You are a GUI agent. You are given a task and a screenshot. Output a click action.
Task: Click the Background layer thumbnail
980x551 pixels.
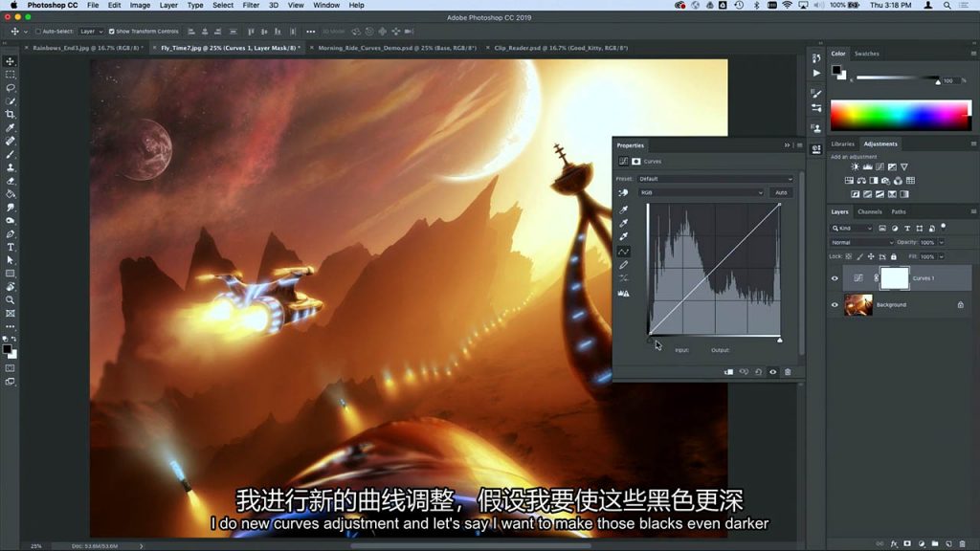858,305
